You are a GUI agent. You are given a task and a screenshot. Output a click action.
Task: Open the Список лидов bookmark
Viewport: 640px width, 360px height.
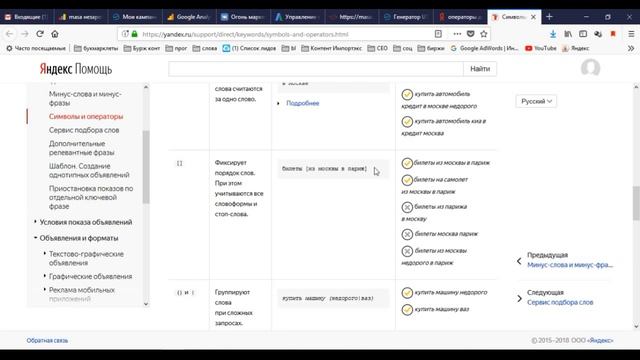(249, 48)
